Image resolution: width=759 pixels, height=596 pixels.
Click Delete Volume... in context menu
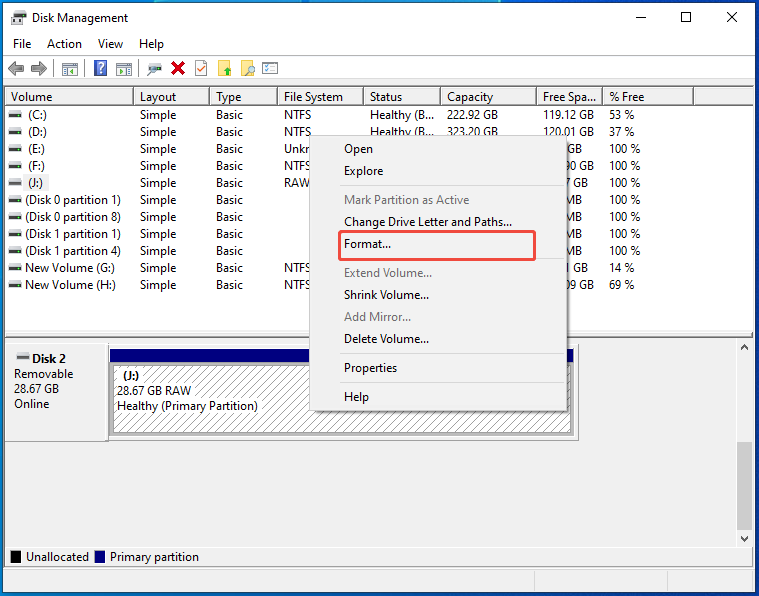(x=386, y=339)
